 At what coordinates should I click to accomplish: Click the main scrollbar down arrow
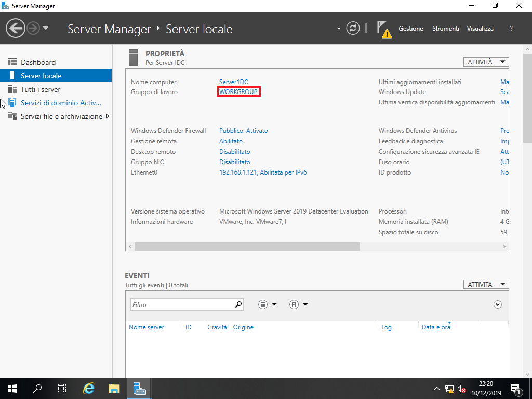[528, 374]
